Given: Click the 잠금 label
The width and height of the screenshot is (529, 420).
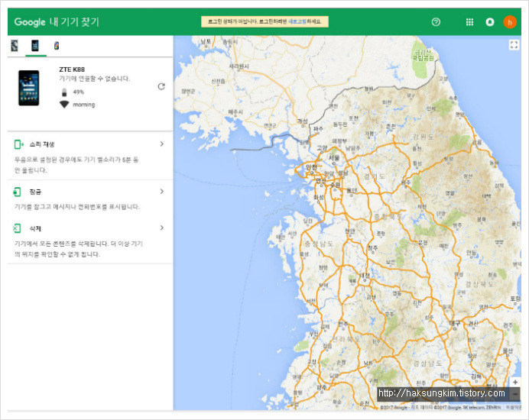Looking at the screenshot, I should tap(35, 192).
